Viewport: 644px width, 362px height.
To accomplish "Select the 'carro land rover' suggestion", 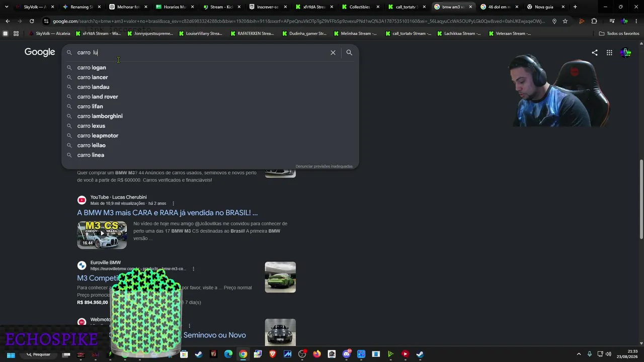I will pos(210,97).
